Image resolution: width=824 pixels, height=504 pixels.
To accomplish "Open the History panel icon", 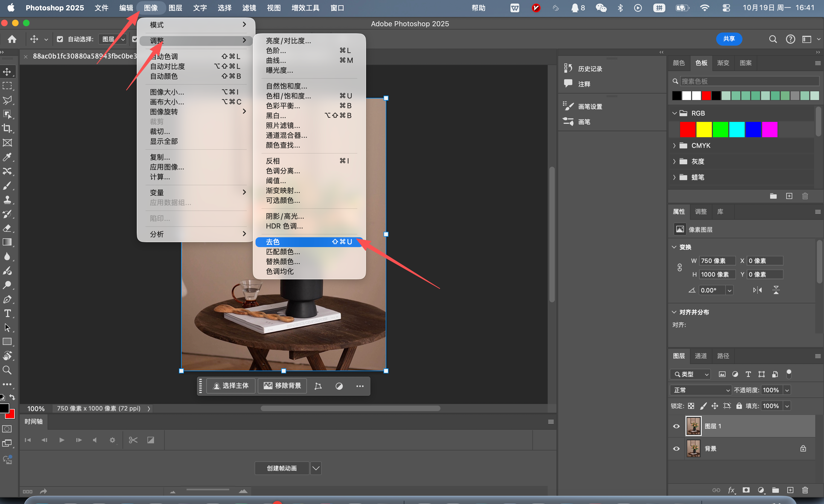I will click(x=568, y=68).
